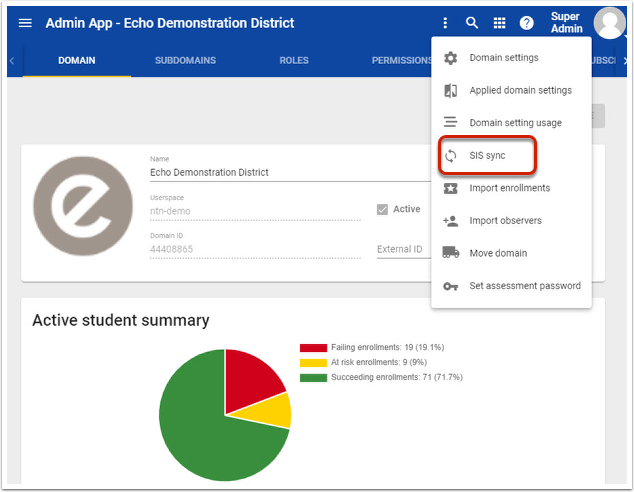
Task: Click the Domain settings gear icon
Action: 450,58
